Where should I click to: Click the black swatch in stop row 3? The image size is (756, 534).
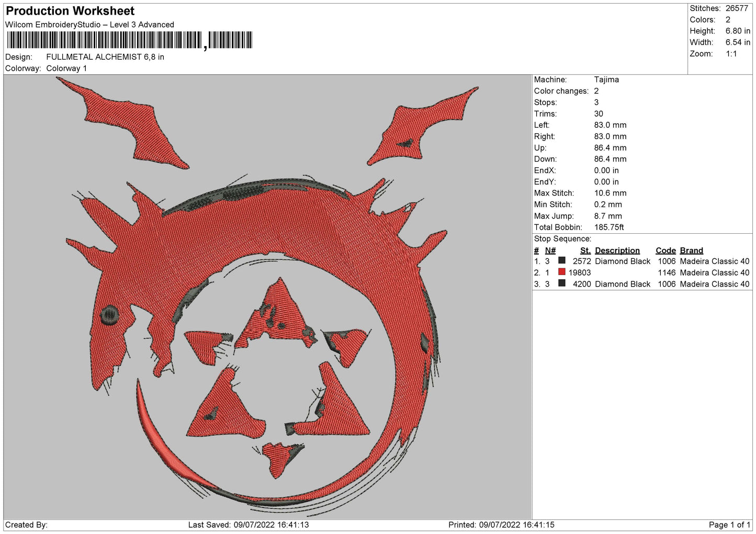point(562,283)
